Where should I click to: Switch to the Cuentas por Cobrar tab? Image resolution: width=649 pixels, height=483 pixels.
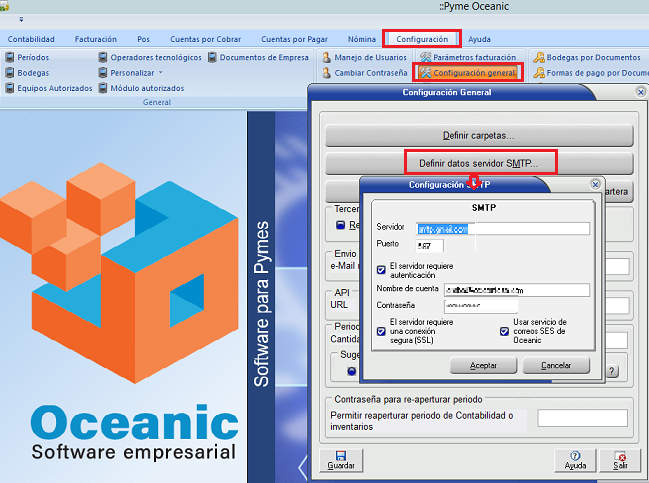pos(205,39)
